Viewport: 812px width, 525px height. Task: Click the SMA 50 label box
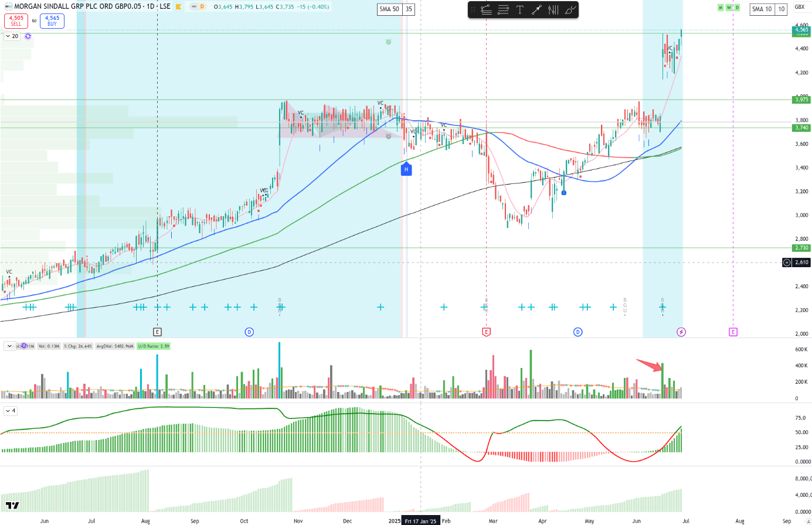tap(389, 9)
